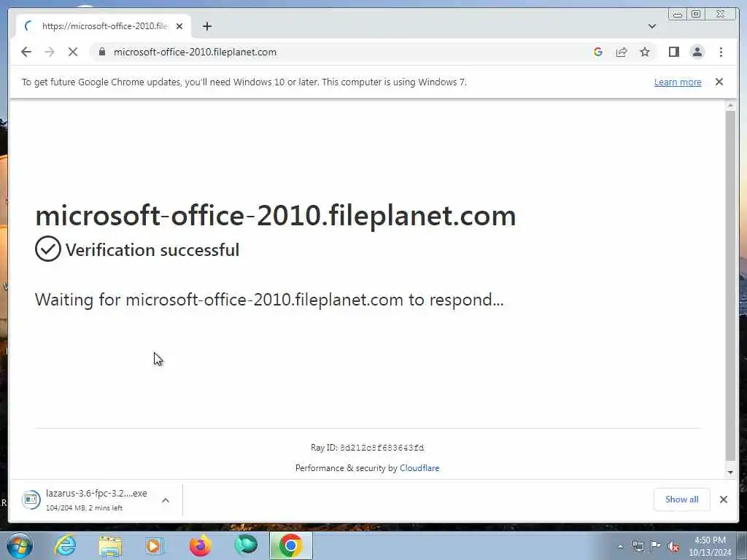Screen dimensions: 747x560
Task: Click the padlock site info icon
Action: point(101,52)
